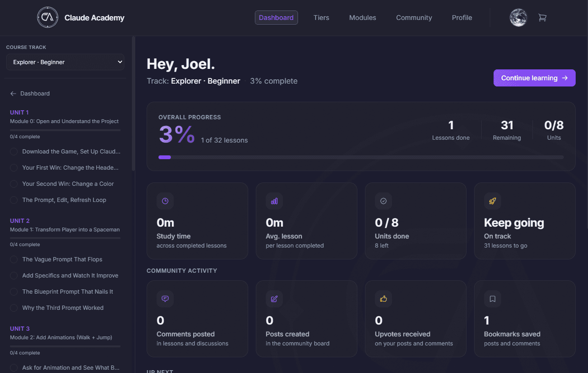Click the bar chart icon on Avg. lesson card
The image size is (588, 373).
(274, 201)
